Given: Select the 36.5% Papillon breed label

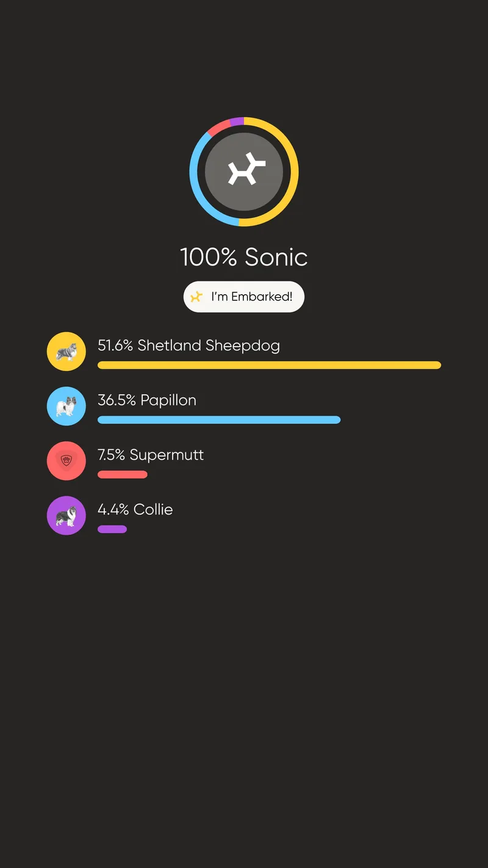Looking at the screenshot, I should (x=147, y=400).
